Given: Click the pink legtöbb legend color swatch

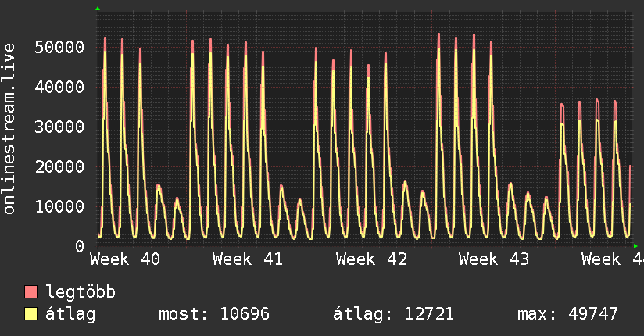Looking at the screenshot, I should click(30, 291).
